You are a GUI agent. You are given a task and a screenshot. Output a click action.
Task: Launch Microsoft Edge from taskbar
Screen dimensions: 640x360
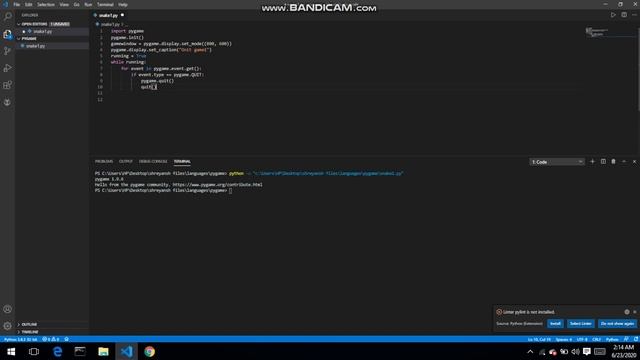tap(58, 351)
